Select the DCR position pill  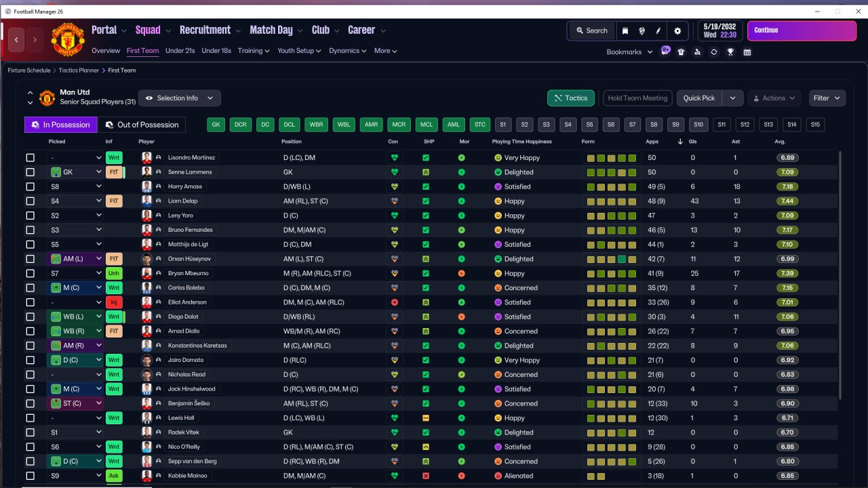[x=240, y=125]
